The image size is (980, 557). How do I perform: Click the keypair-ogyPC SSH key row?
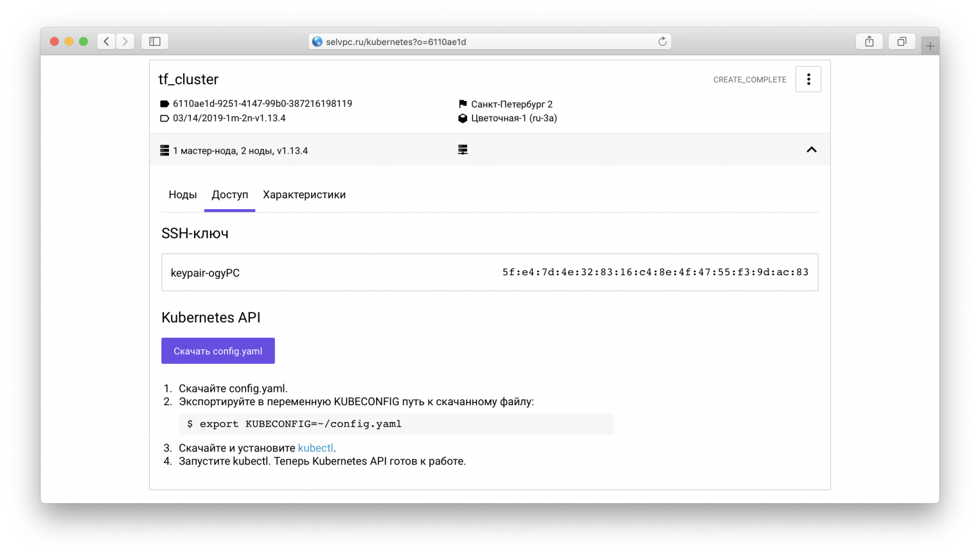(490, 272)
